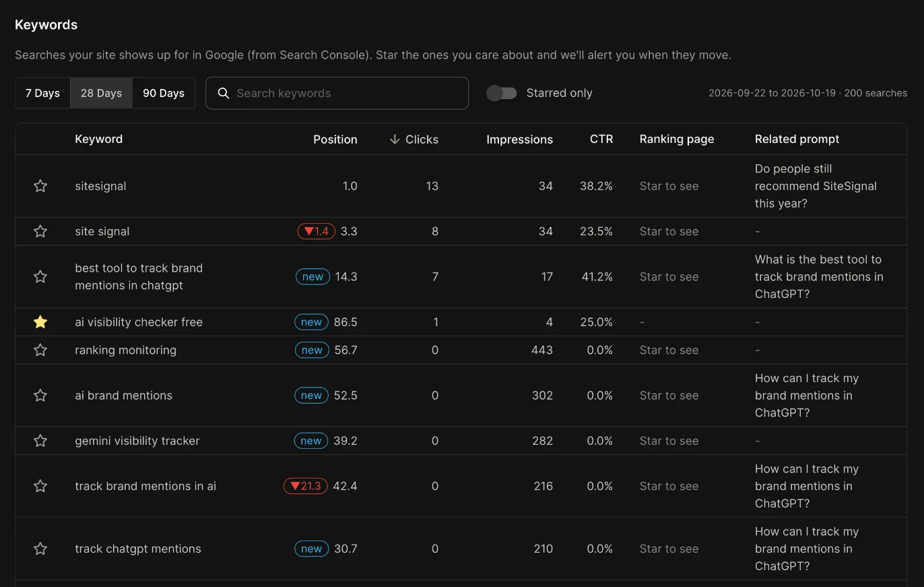Click the date range and searches text
The image size is (924, 587).
(807, 93)
